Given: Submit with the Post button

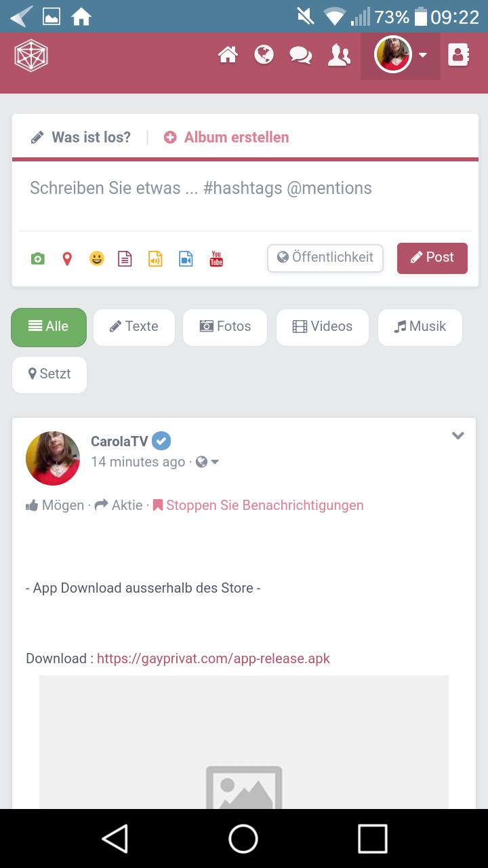Looking at the screenshot, I should [x=432, y=258].
